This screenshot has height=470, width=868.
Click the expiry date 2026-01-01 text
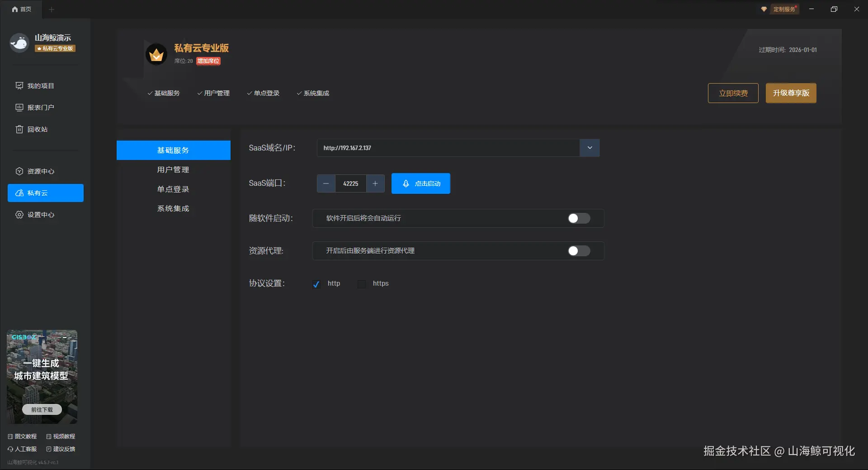[x=803, y=50]
